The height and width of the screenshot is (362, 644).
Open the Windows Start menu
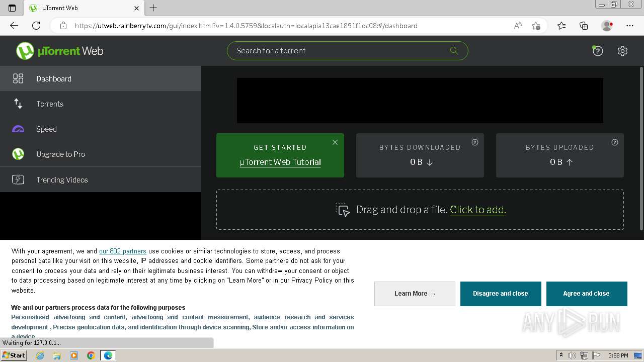click(x=14, y=355)
